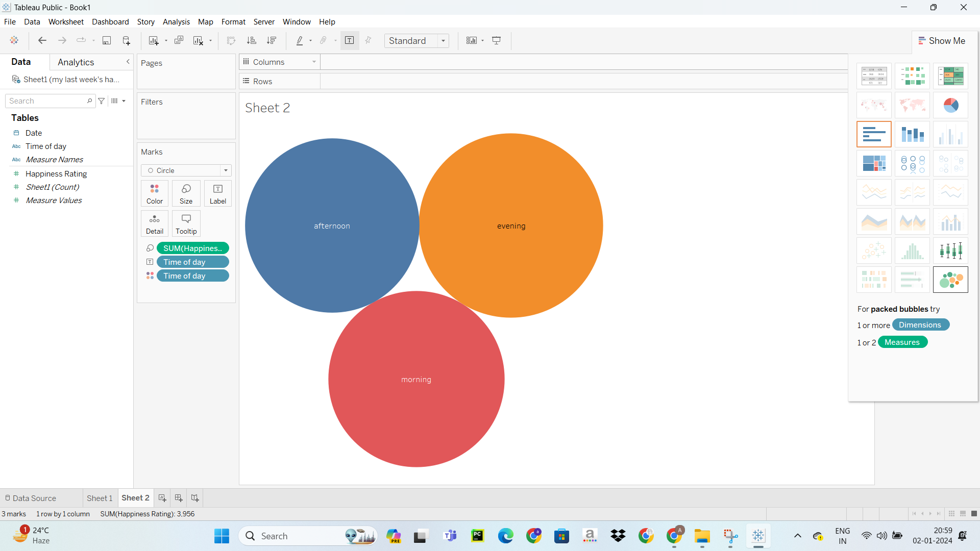
Task: Click the Presentation mode icon
Action: [497, 40]
